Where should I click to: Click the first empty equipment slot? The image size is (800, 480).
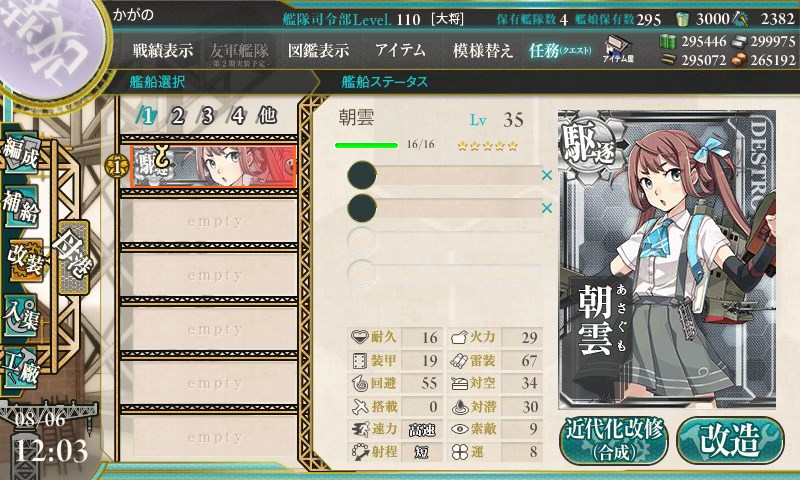(x=444, y=175)
